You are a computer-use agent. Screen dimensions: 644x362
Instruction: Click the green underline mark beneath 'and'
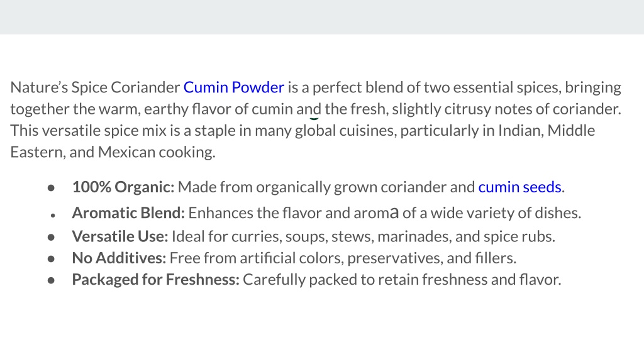[x=314, y=119]
